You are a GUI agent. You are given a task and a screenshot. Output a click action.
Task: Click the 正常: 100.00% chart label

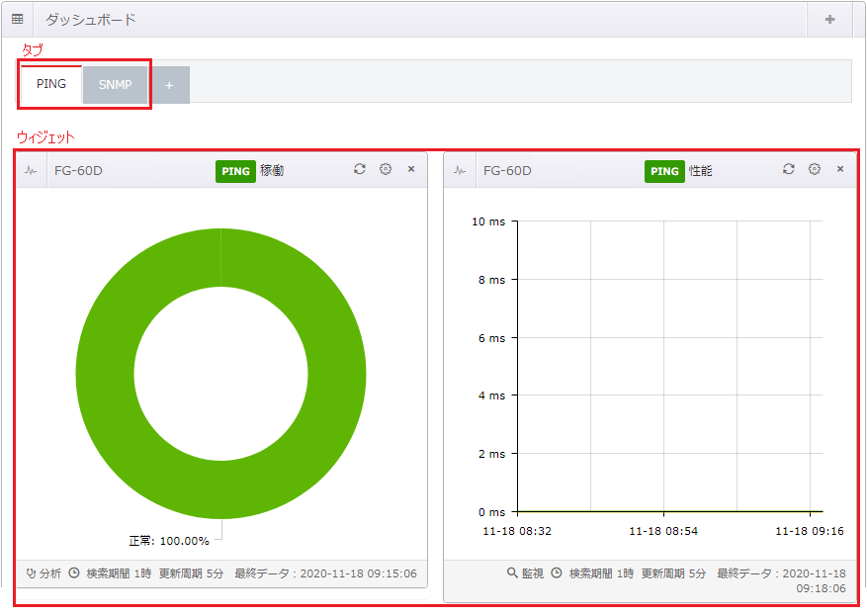point(169,541)
